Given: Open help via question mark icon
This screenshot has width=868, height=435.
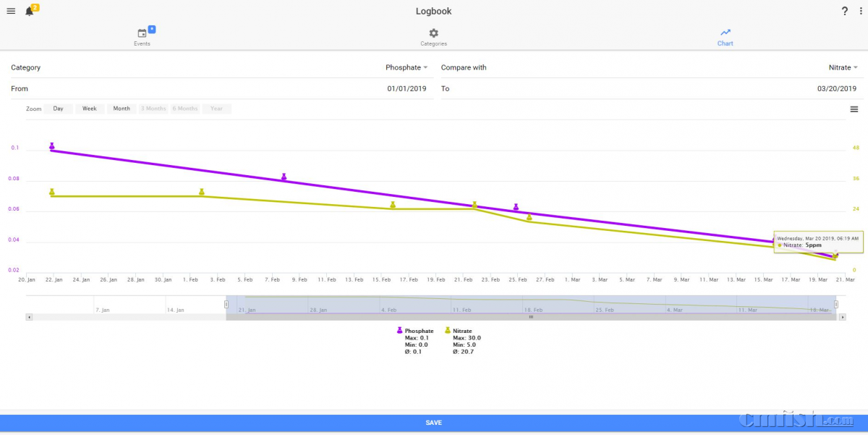Looking at the screenshot, I should click(x=844, y=11).
